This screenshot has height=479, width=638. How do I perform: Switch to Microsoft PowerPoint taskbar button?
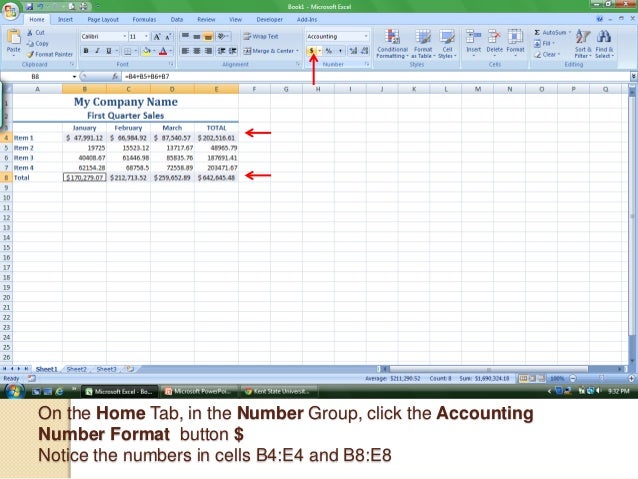click(x=199, y=392)
